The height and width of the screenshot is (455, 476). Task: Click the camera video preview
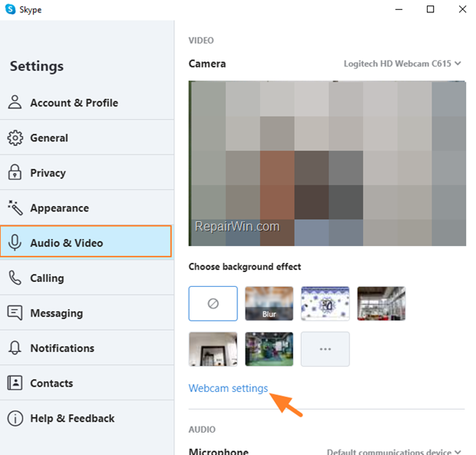coord(327,163)
